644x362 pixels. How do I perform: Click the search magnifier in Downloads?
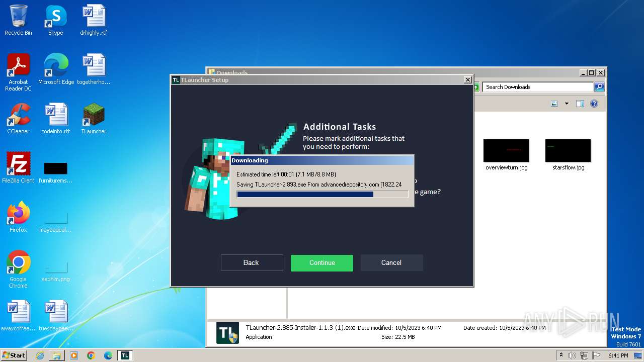click(599, 87)
